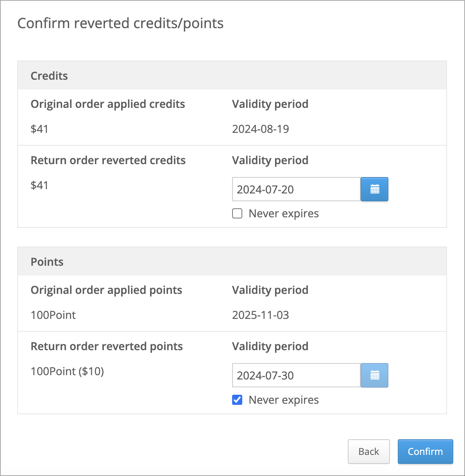Click the Return order reverted points label
The width and height of the screenshot is (465, 476).
point(107,346)
